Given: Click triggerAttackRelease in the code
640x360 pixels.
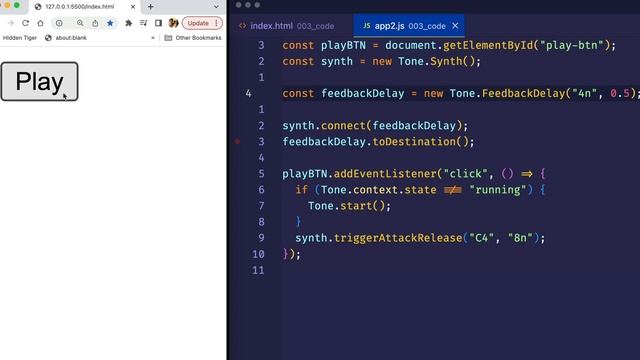Looking at the screenshot, I should pos(398,238).
